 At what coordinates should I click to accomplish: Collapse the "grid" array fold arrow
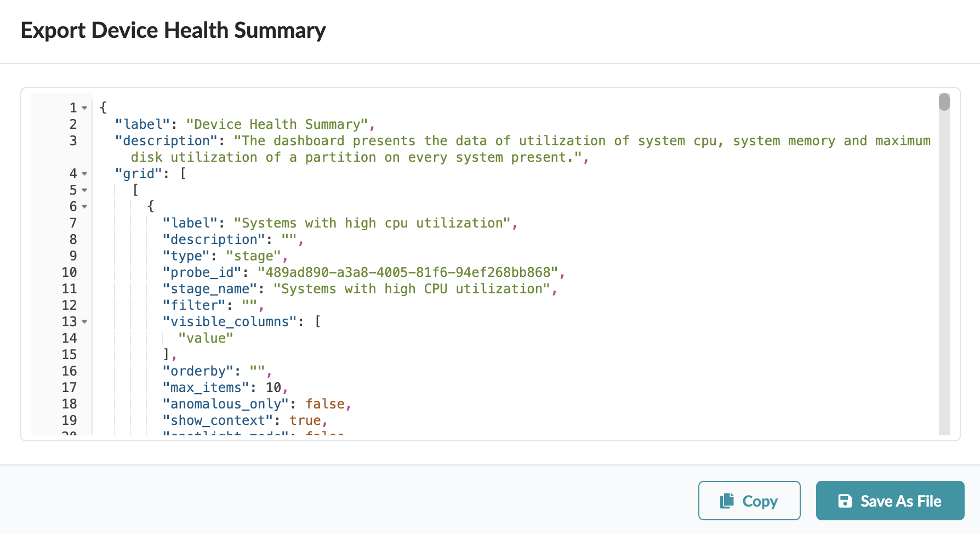point(85,174)
